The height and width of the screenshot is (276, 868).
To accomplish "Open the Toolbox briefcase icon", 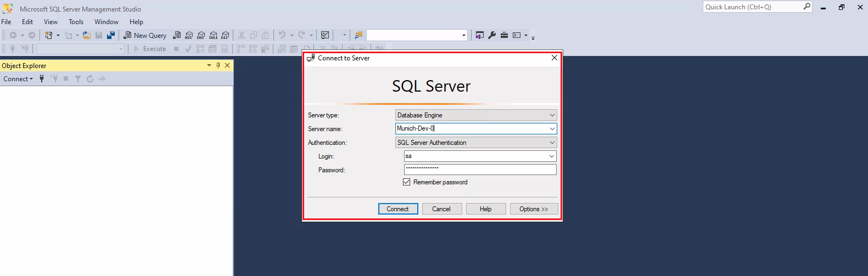I will (504, 35).
